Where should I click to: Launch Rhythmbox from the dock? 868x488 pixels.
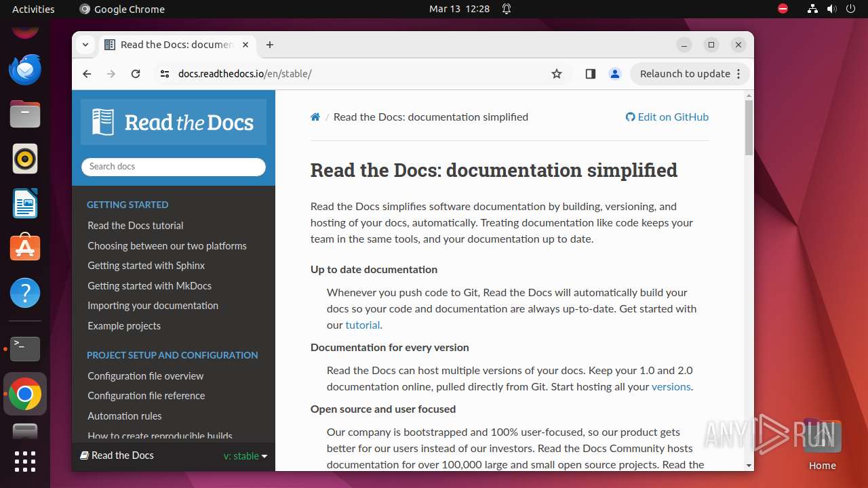(x=25, y=159)
